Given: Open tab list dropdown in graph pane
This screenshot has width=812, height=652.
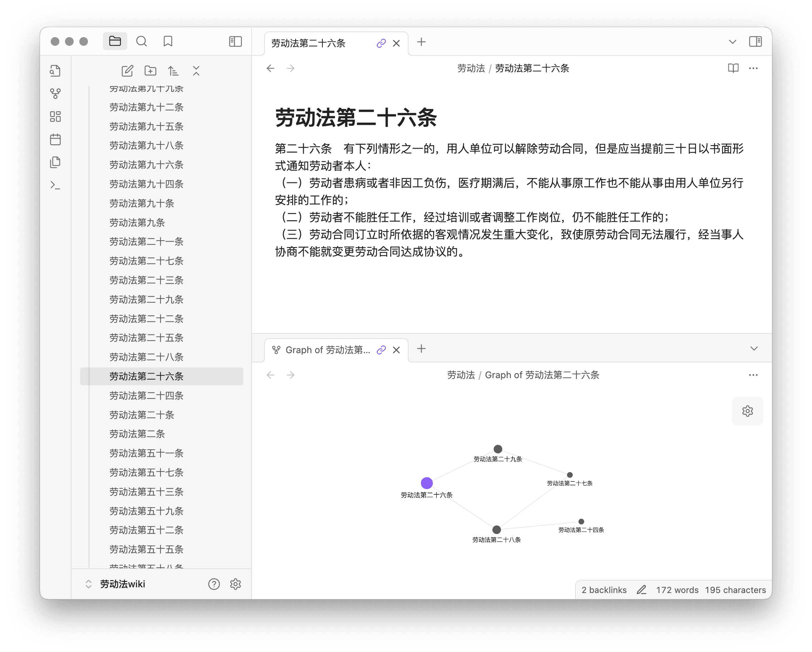Looking at the screenshot, I should pos(754,349).
